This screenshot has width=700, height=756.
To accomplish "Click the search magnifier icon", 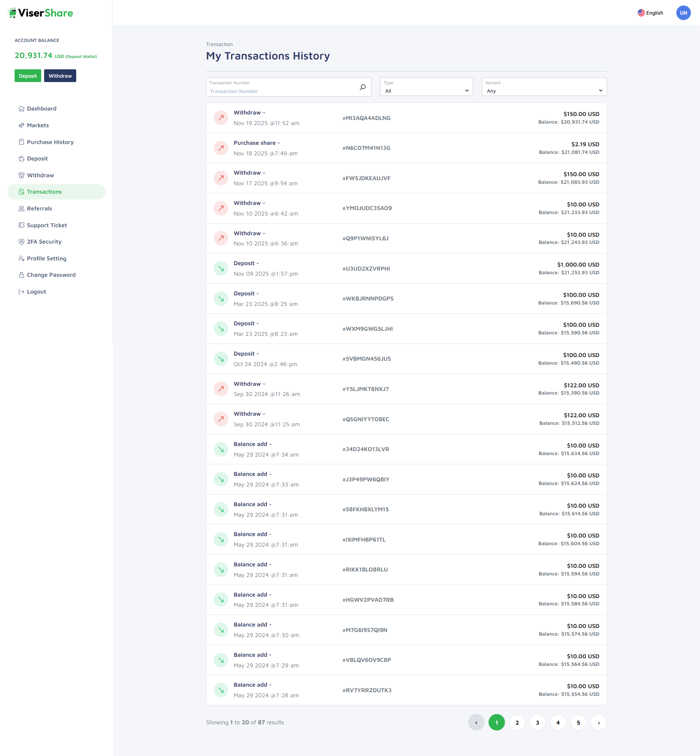I will click(x=362, y=87).
